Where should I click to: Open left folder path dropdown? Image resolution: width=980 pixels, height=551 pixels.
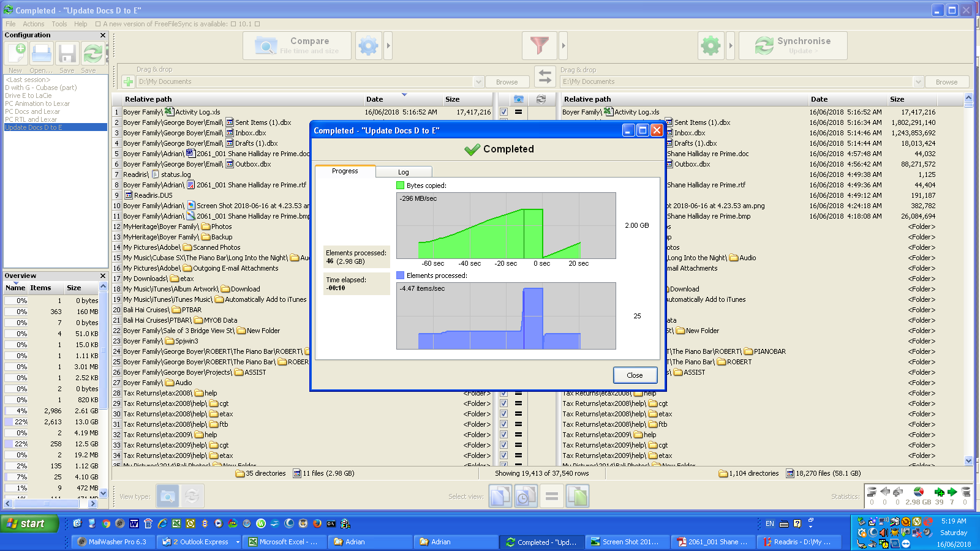478,81
